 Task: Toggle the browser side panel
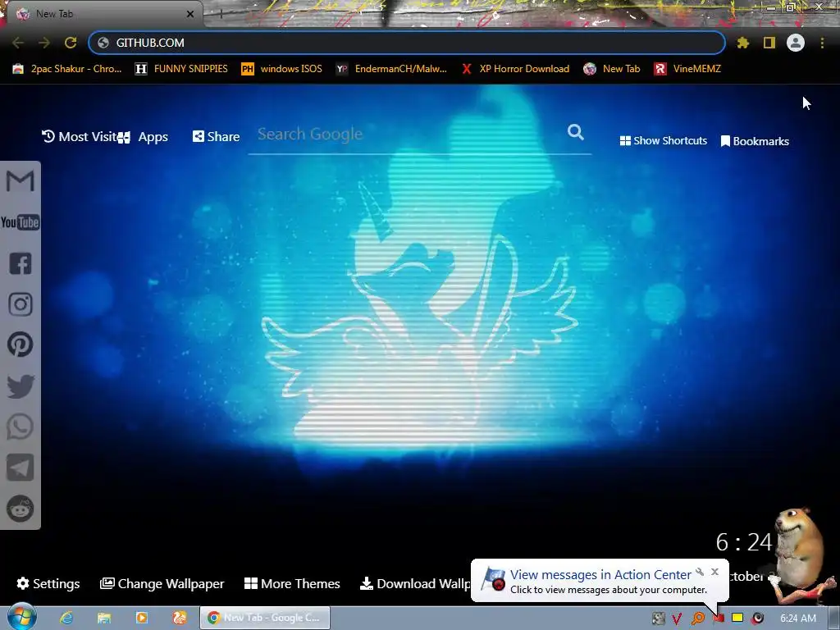[769, 43]
